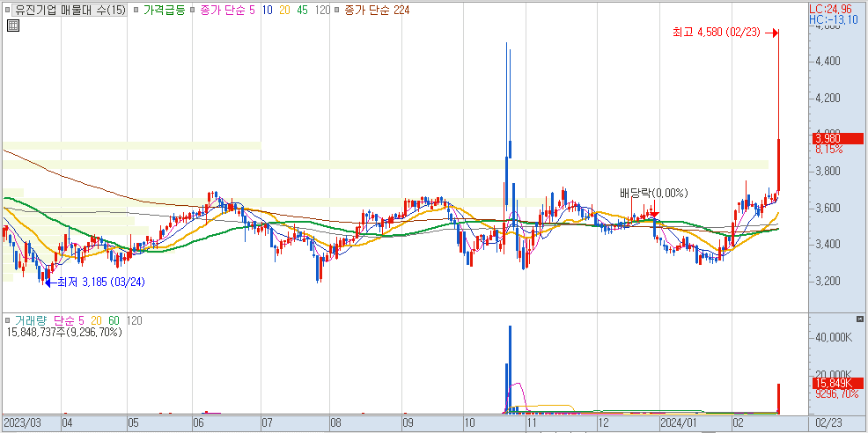Select the green 45 moving average label
The height and width of the screenshot is (433, 868).
[x=302, y=10]
